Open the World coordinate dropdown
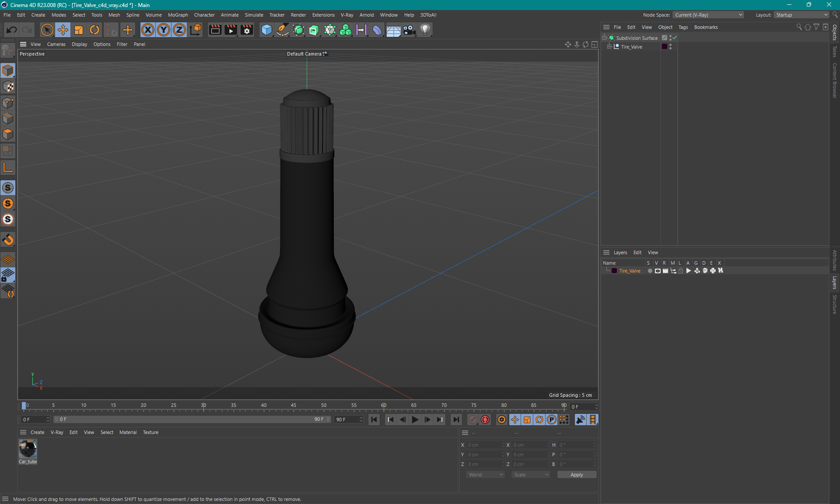 (x=485, y=475)
